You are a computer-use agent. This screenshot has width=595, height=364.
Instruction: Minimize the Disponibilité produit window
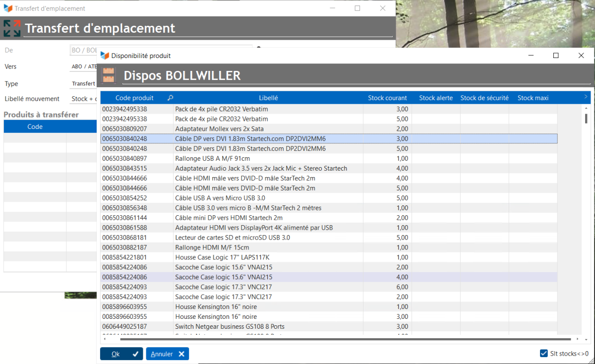tap(530, 56)
